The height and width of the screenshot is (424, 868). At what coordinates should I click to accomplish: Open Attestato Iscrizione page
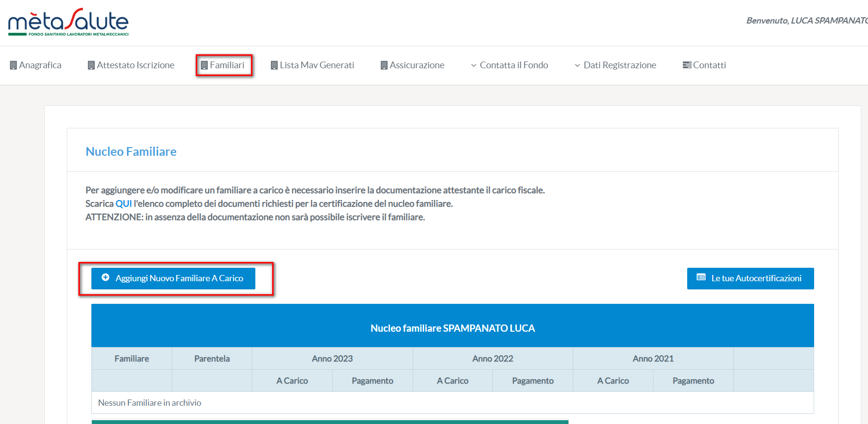pyautogui.click(x=135, y=65)
